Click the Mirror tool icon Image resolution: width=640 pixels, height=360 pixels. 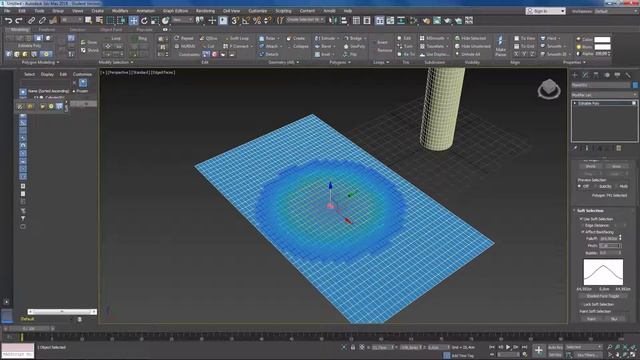pos(333,20)
